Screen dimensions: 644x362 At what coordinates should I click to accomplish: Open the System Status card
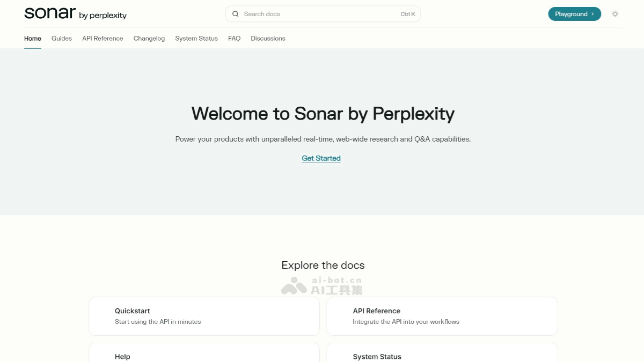click(442, 354)
